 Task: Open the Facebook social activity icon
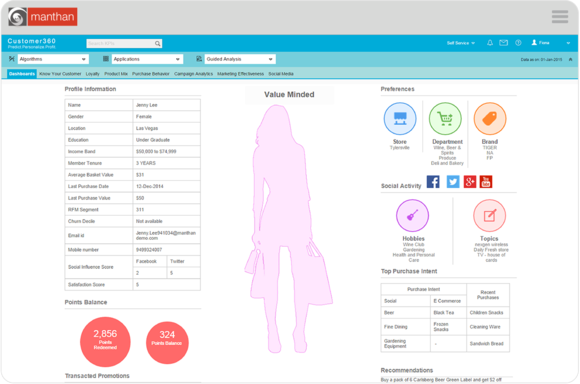pos(433,182)
